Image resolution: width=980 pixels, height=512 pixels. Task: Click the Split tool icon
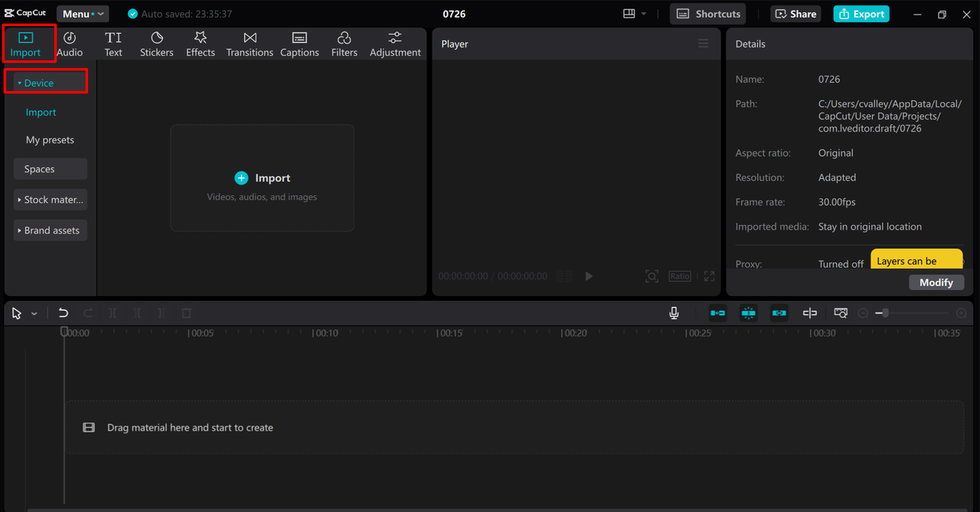pos(113,313)
